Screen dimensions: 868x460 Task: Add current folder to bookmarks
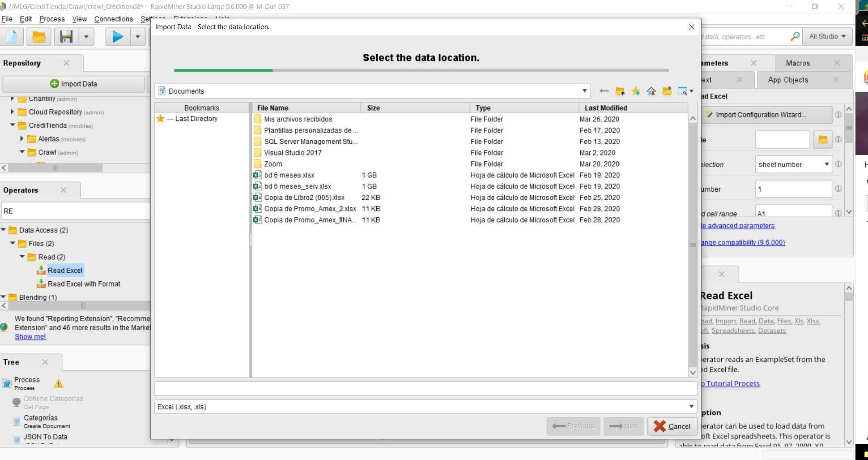tap(636, 91)
